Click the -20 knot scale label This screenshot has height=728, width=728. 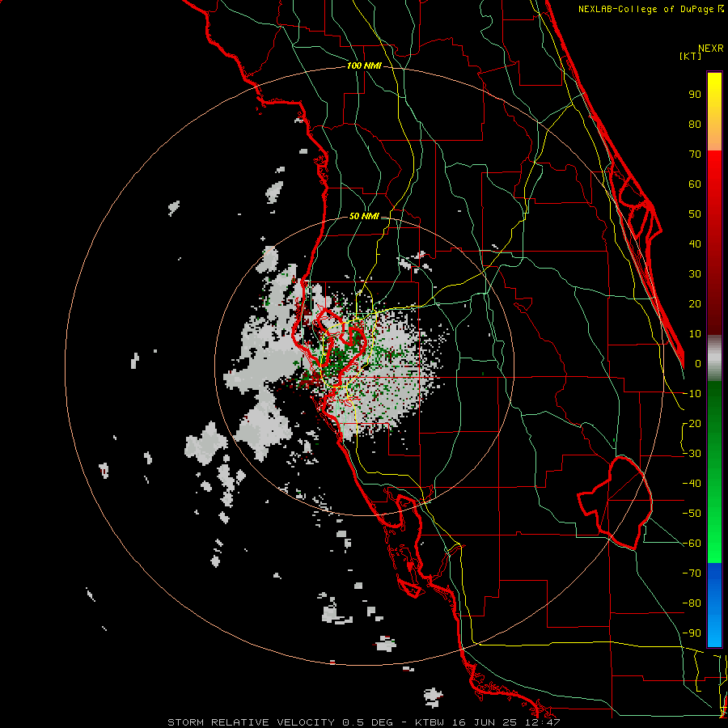coord(692,424)
